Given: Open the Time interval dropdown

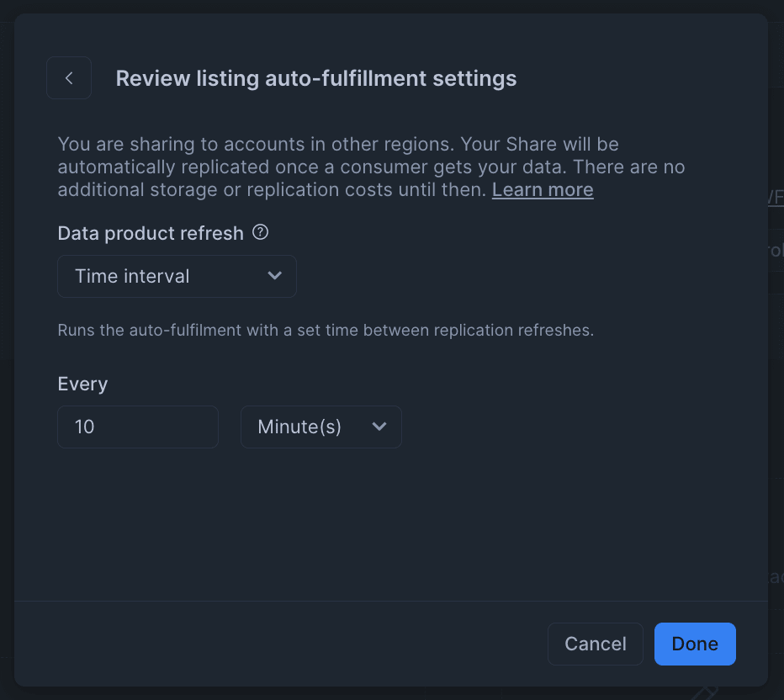Looking at the screenshot, I should (x=177, y=277).
